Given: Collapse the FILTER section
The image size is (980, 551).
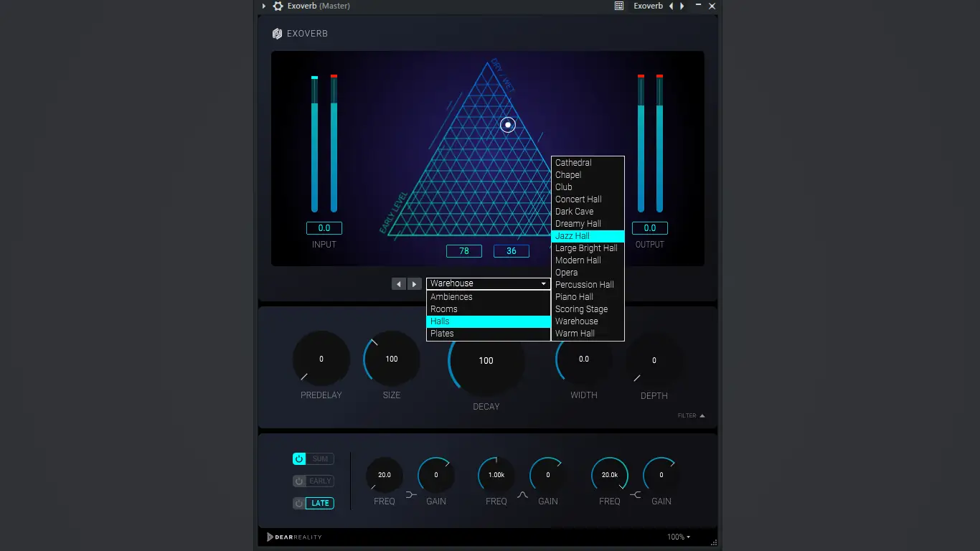Looking at the screenshot, I should tap(692, 415).
